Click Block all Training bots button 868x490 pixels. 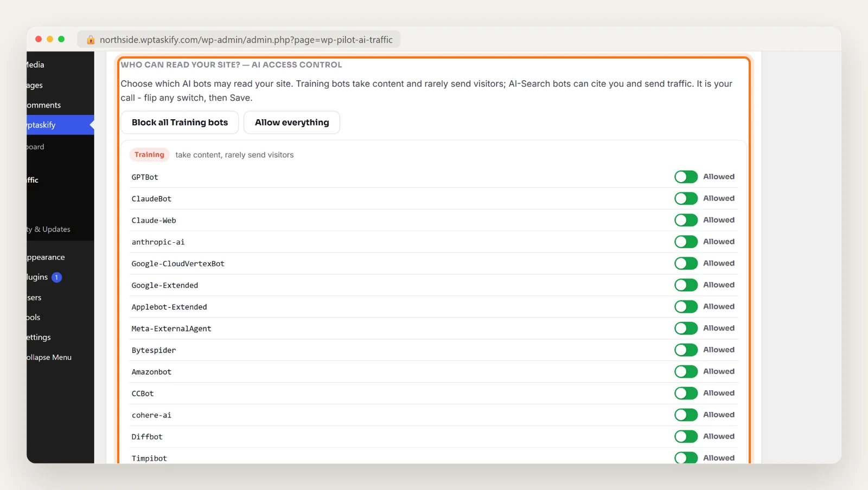point(180,122)
